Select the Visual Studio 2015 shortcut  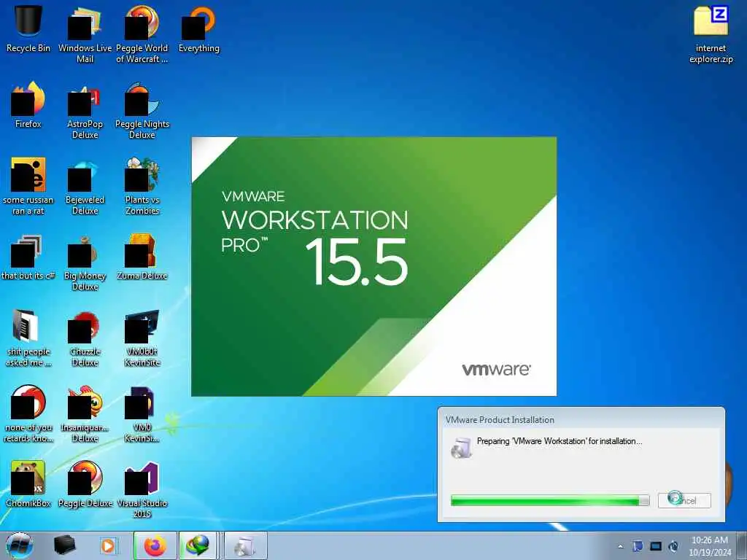pyautogui.click(x=142, y=489)
